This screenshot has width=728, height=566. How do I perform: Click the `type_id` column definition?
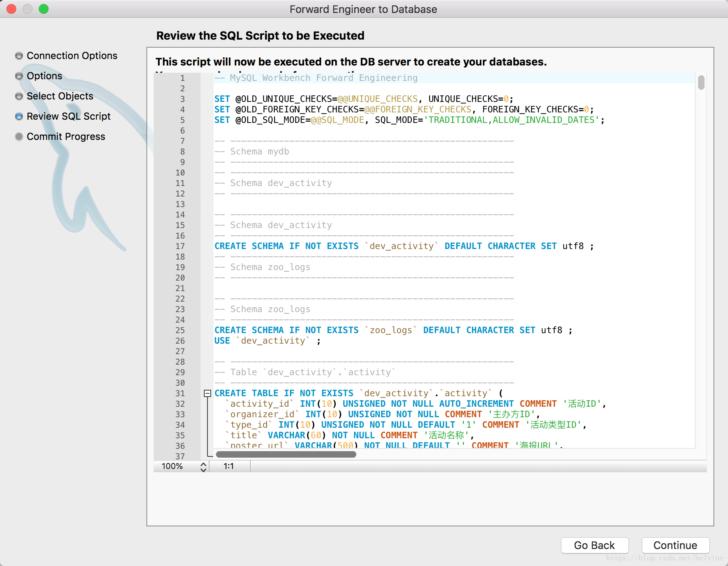[x=406, y=424]
